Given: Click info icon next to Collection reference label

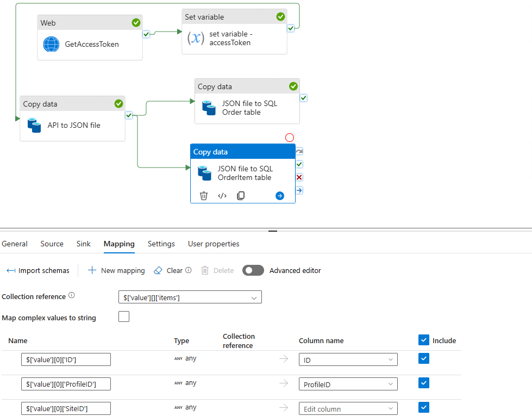Looking at the screenshot, I should tap(72, 295).
